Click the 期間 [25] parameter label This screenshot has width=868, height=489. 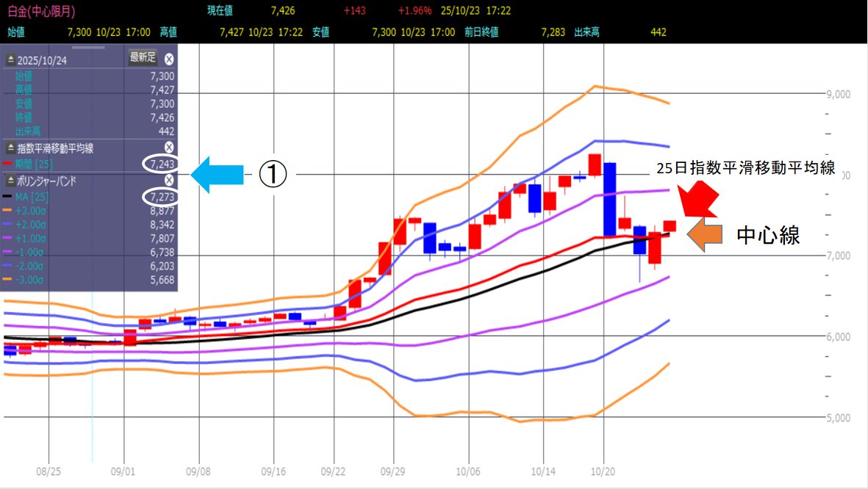(x=29, y=163)
